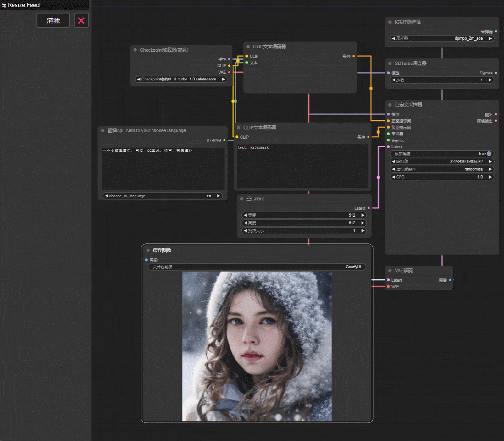Collapse the VAE解码 node via title dot
The width and height of the screenshot is (504, 441).
point(390,270)
